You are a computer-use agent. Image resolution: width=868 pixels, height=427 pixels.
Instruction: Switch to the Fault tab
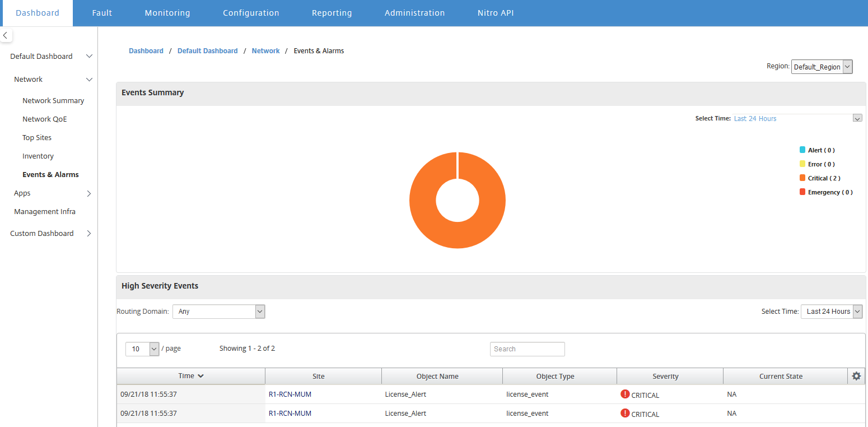102,13
